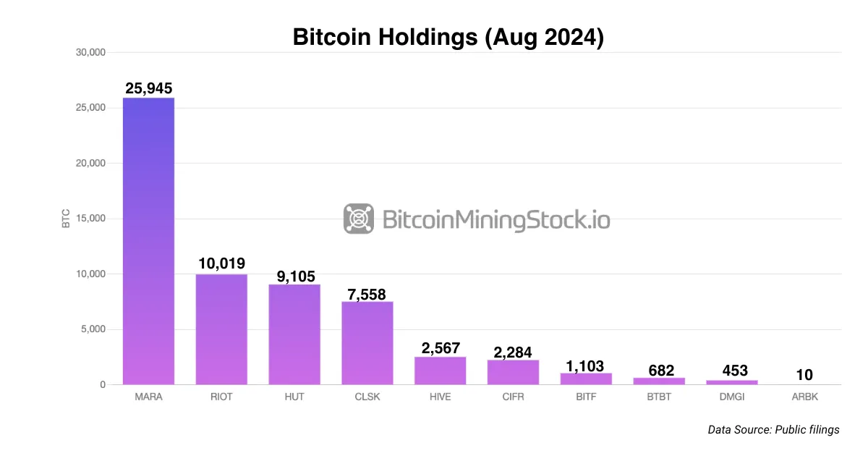Select the HUT bar
The image size is (868, 456).
click(294, 334)
